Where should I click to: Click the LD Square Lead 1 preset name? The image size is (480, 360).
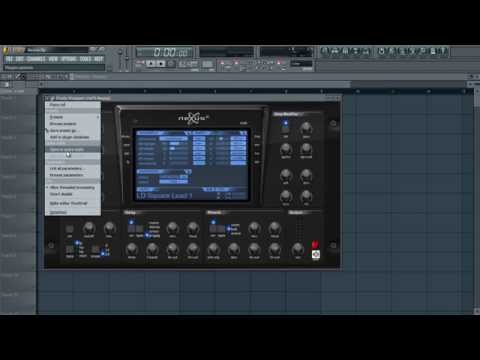click(x=164, y=196)
